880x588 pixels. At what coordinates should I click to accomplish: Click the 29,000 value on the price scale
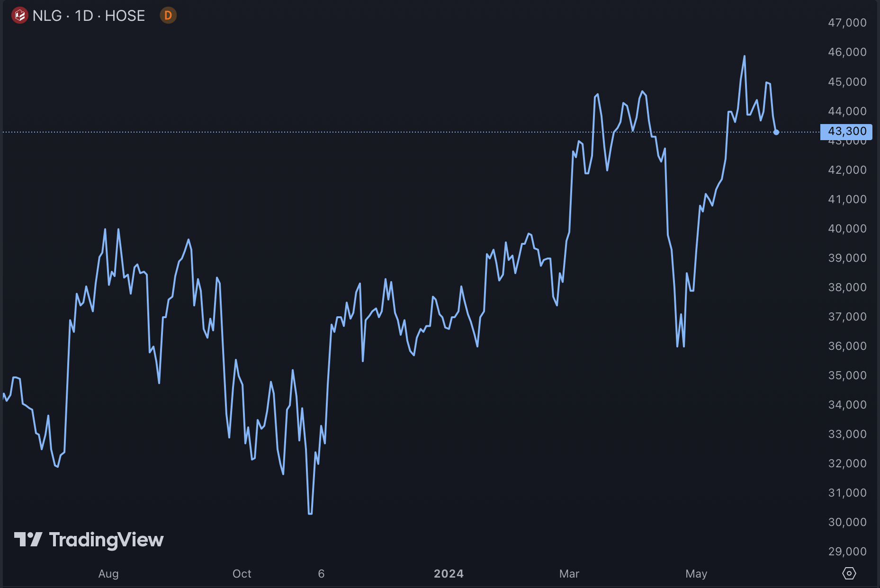tap(847, 551)
